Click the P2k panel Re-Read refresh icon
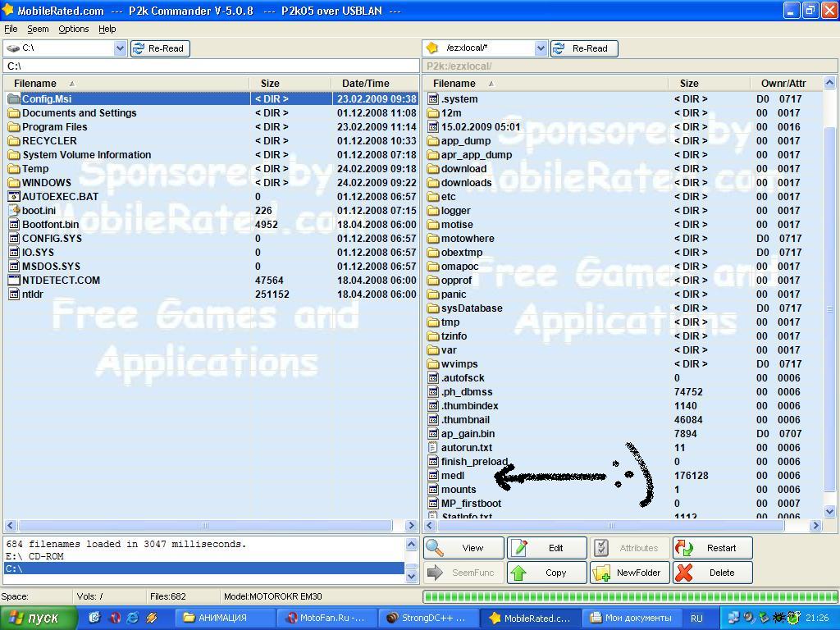 (558, 48)
